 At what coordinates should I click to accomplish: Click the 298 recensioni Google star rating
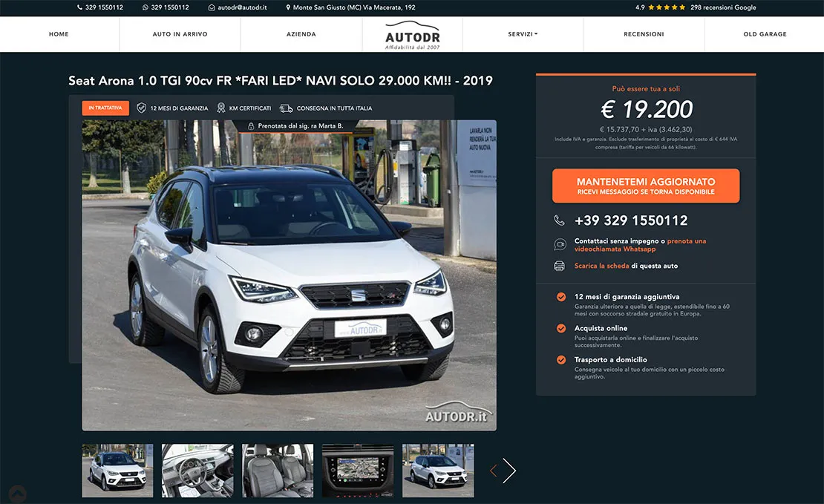click(696, 7)
